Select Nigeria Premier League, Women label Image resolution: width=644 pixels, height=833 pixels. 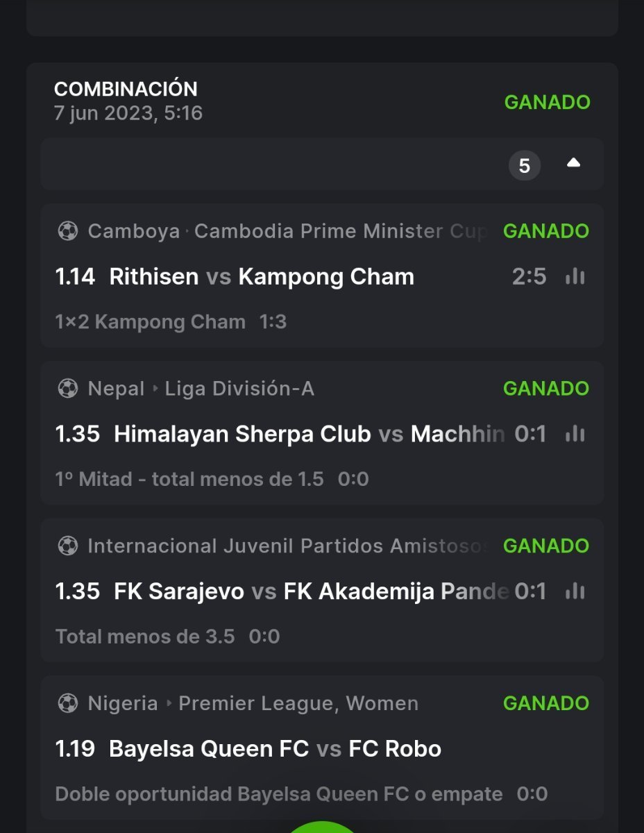tap(298, 703)
